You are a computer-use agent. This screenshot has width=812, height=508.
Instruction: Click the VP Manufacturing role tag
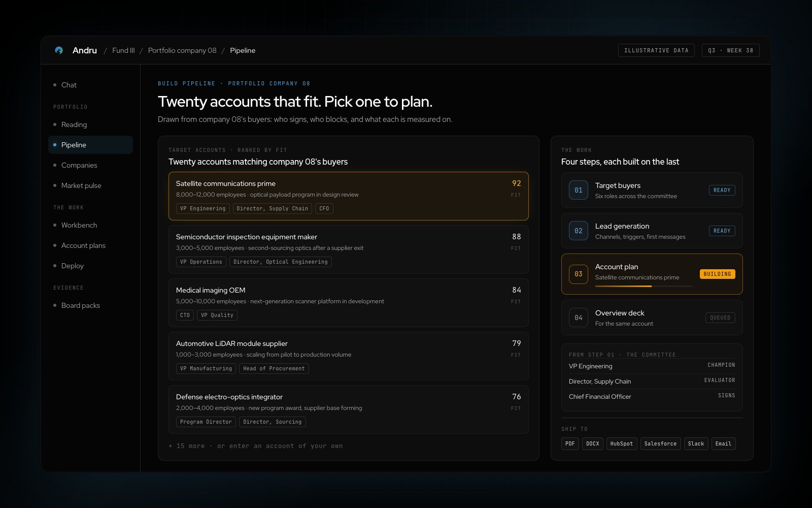[x=206, y=369]
